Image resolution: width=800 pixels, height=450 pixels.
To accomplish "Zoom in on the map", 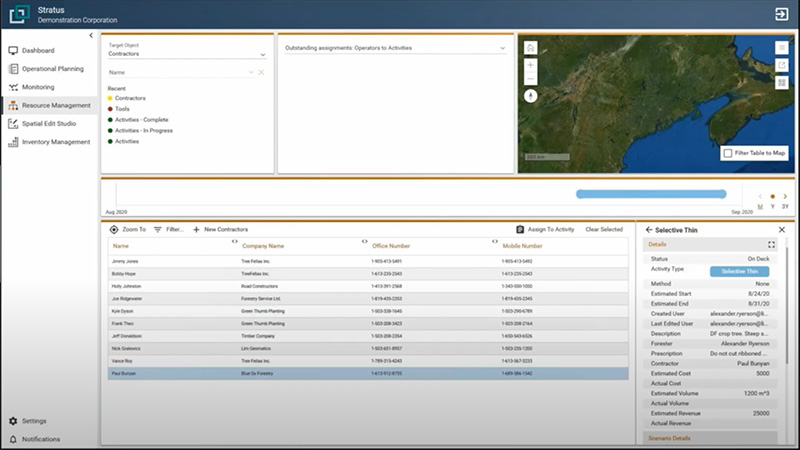I will click(531, 65).
